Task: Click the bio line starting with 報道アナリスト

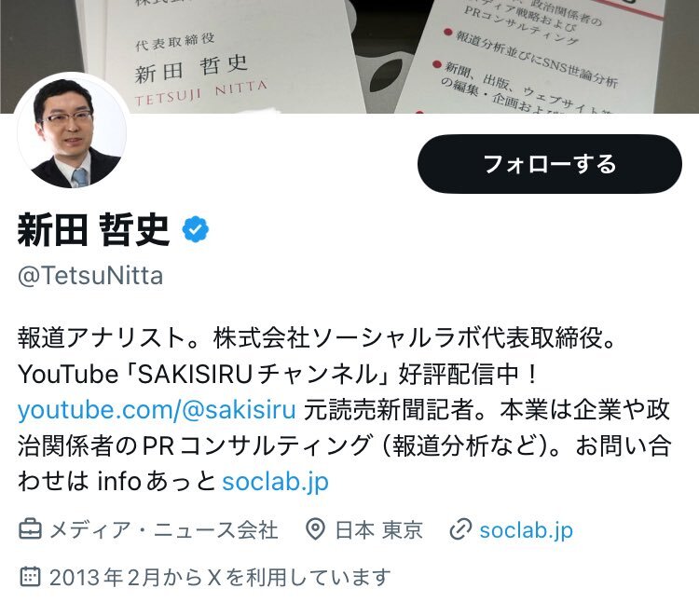Action: pos(317,337)
